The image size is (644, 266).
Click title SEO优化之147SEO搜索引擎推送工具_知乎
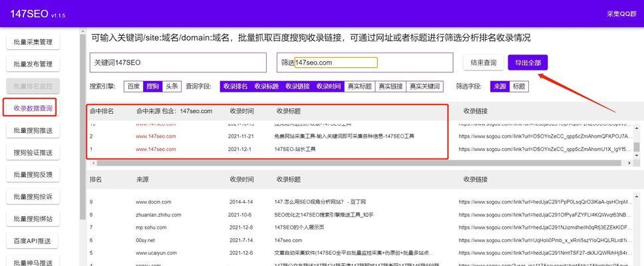click(323, 215)
